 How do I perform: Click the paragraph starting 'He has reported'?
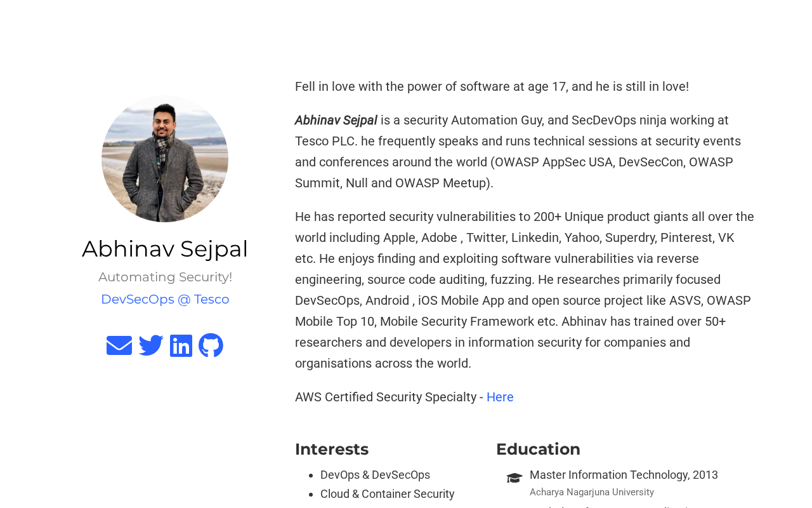pyautogui.click(x=524, y=290)
